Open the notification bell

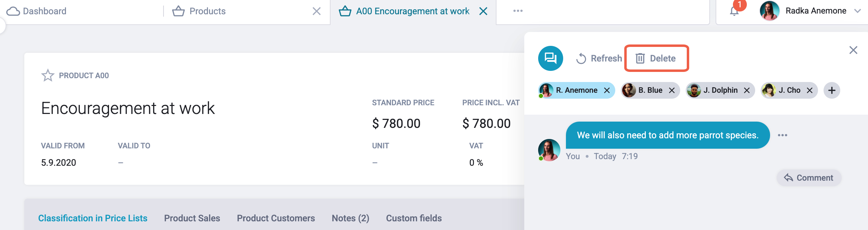[734, 11]
